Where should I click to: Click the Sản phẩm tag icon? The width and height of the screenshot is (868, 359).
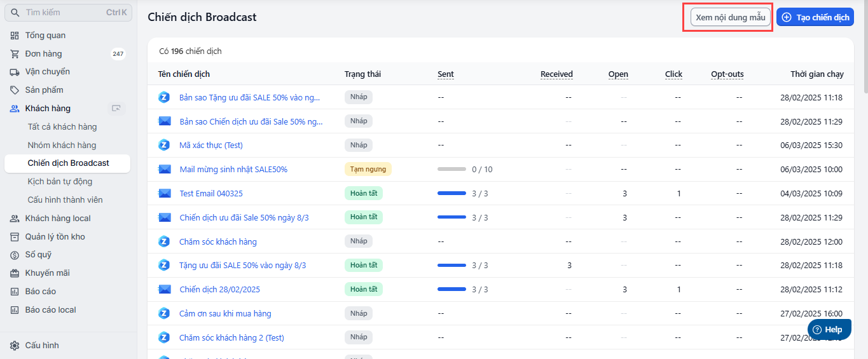tap(15, 90)
